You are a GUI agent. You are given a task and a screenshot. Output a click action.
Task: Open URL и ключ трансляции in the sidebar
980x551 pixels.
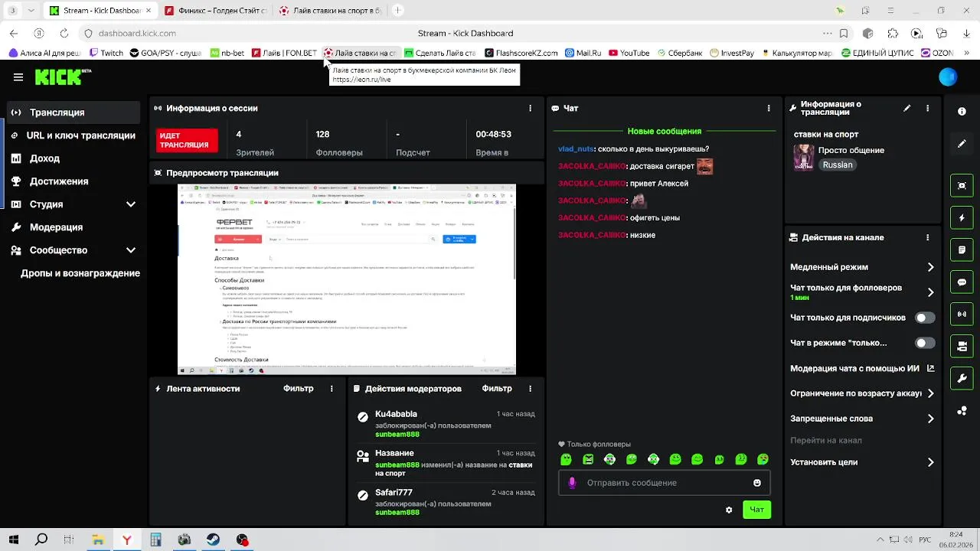click(x=74, y=135)
